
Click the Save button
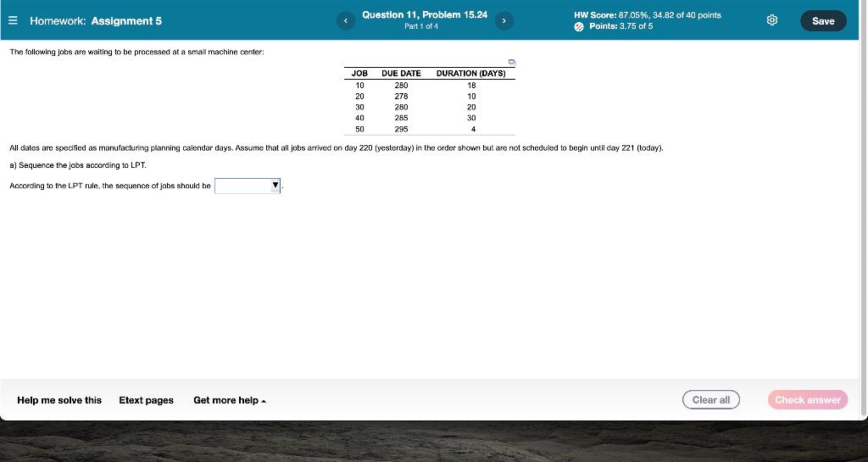pos(823,21)
